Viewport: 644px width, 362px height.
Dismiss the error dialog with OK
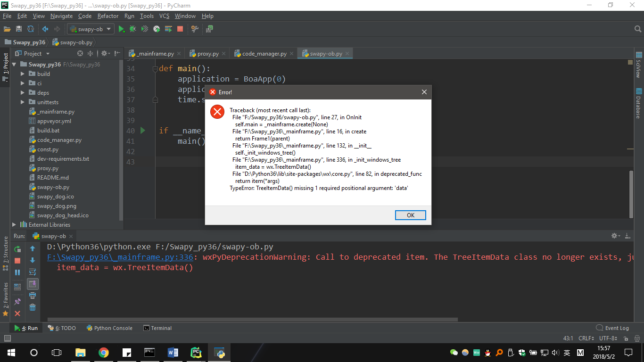[x=410, y=215]
